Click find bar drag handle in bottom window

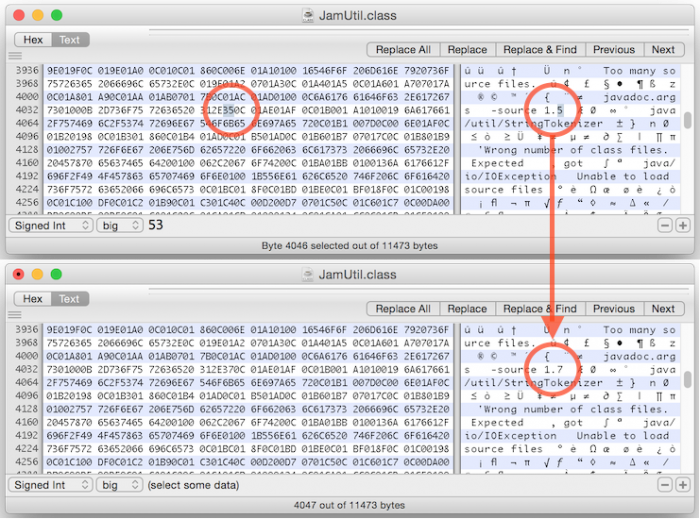pos(15,315)
